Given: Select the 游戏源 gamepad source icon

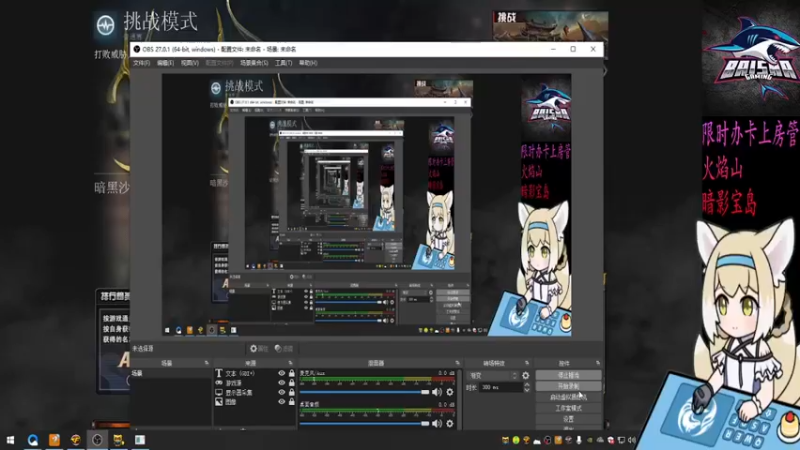Looking at the screenshot, I should 219,383.
